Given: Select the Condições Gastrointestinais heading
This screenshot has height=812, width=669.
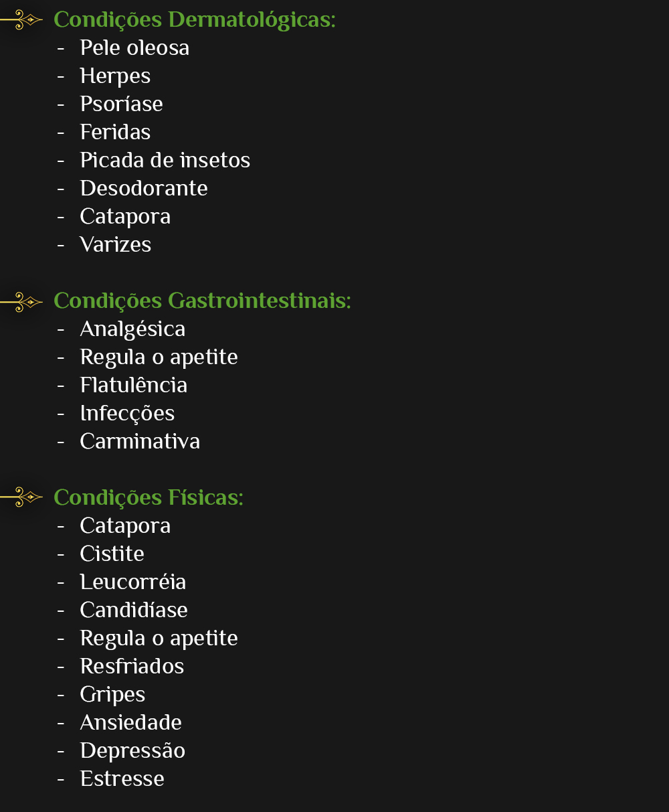Looking at the screenshot, I should (202, 301).
